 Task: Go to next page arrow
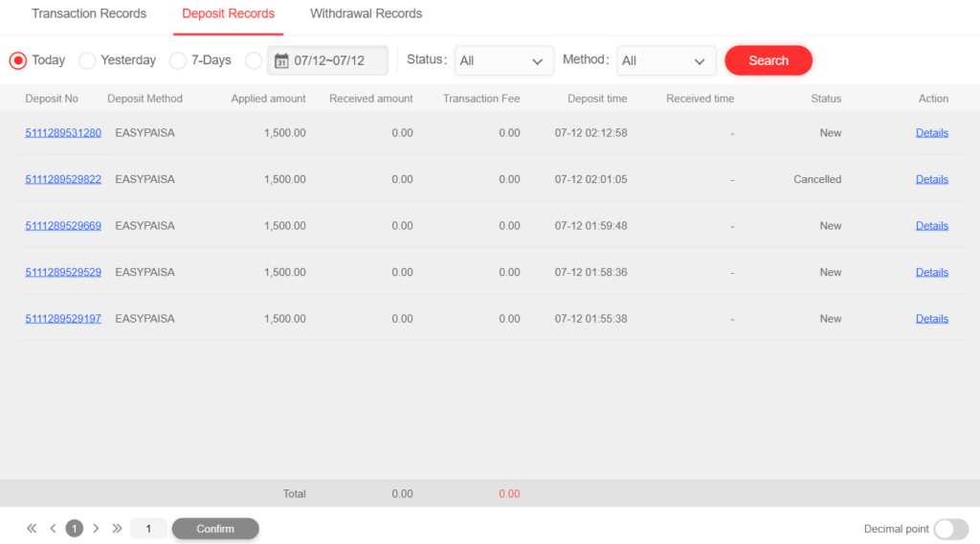[x=96, y=529]
